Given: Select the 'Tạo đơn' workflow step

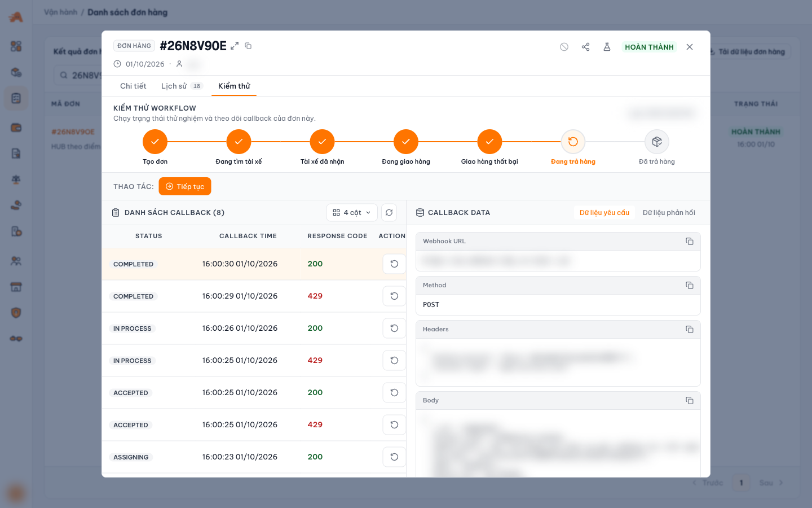Looking at the screenshot, I should 155,142.
